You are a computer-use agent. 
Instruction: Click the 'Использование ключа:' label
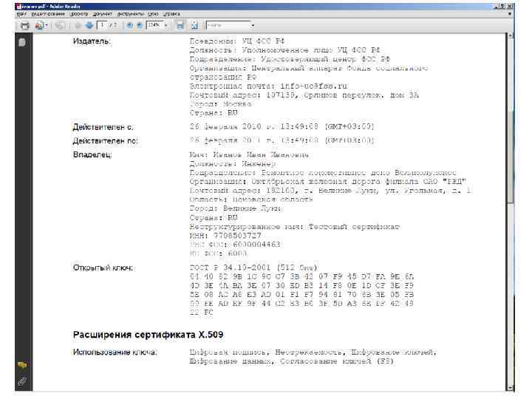pyautogui.click(x=115, y=352)
